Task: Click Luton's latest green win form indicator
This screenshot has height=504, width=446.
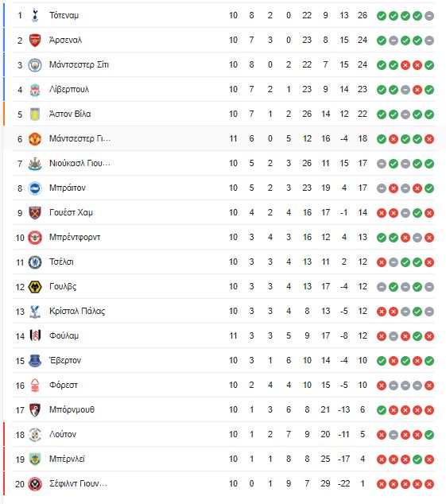Action: [x=429, y=435]
